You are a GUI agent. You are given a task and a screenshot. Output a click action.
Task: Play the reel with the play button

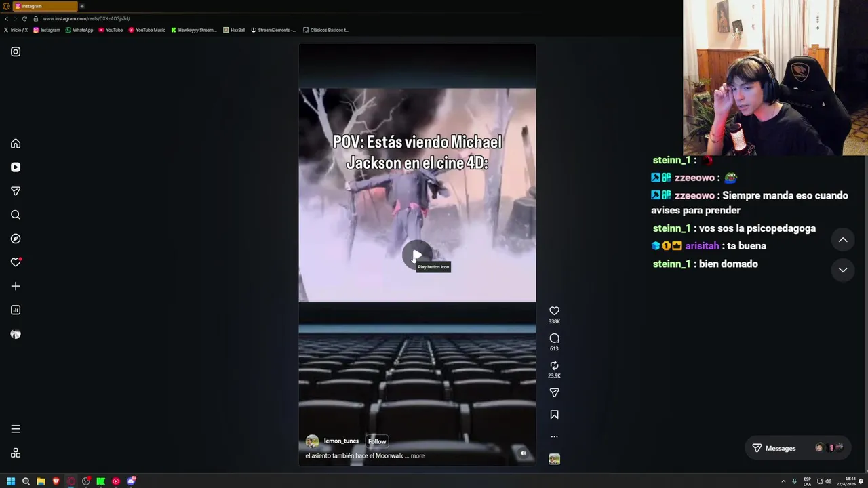[x=416, y=256]
